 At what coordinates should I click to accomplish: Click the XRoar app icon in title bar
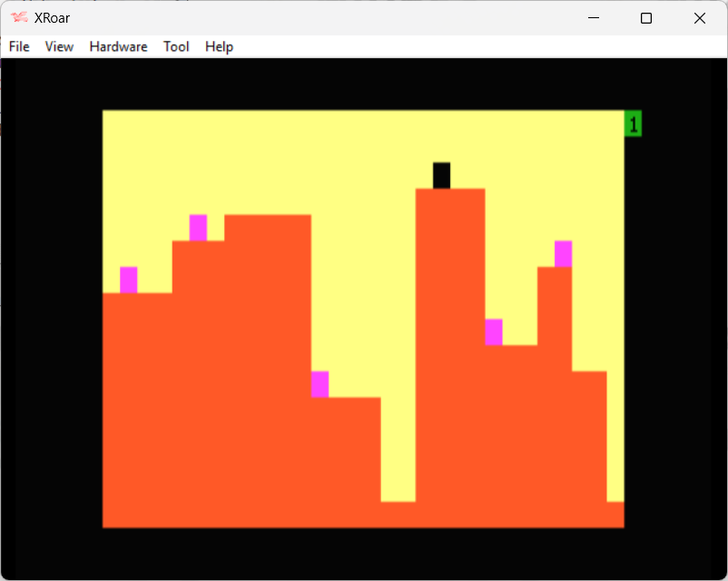(x=19, y=17)
